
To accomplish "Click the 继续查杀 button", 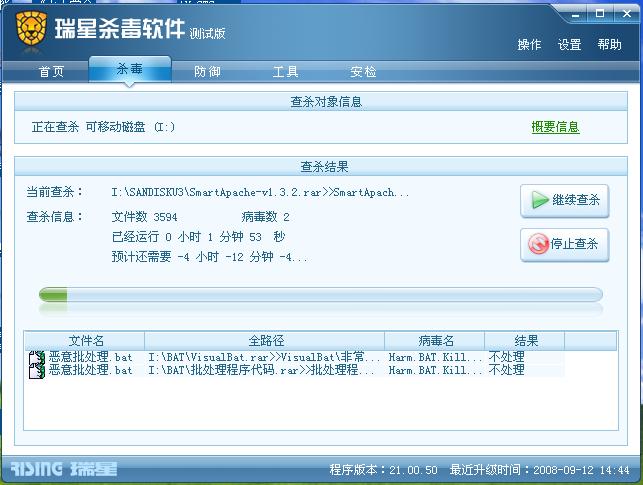I will tap(565, 201).
